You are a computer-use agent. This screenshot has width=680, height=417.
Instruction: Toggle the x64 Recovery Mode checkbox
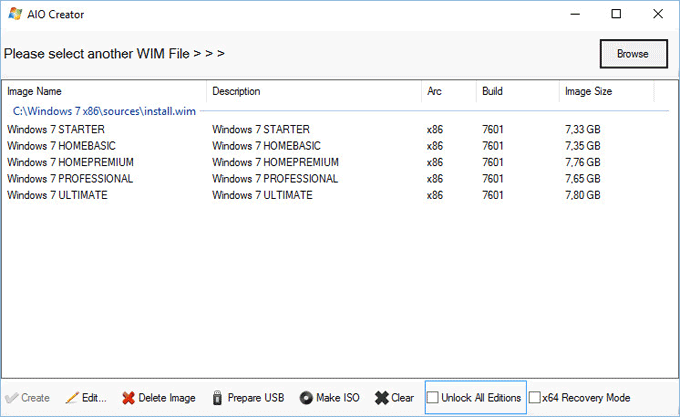pos(535,397)
